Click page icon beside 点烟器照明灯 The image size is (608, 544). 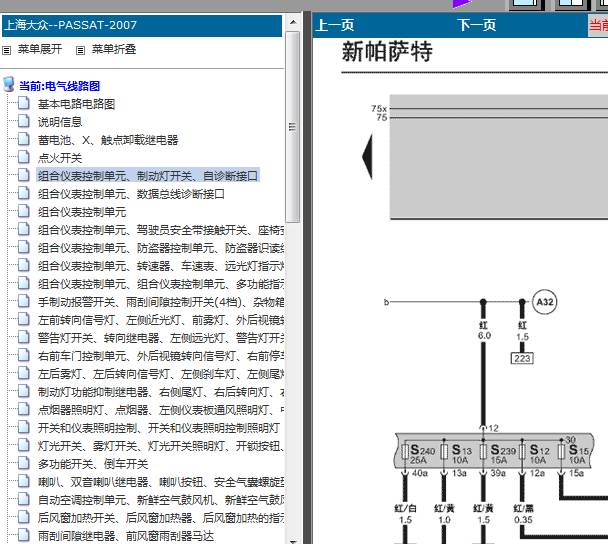(x=24, y=409)
